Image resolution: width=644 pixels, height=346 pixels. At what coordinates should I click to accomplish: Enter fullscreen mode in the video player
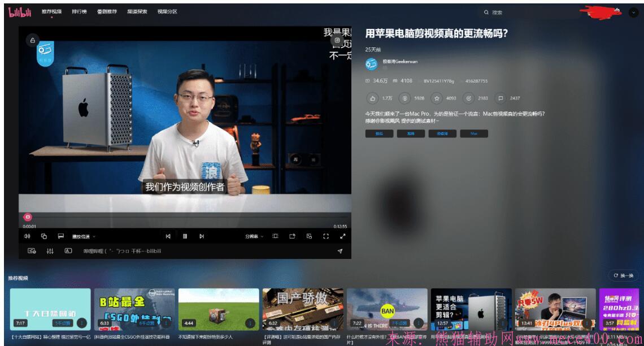(326, 236)
